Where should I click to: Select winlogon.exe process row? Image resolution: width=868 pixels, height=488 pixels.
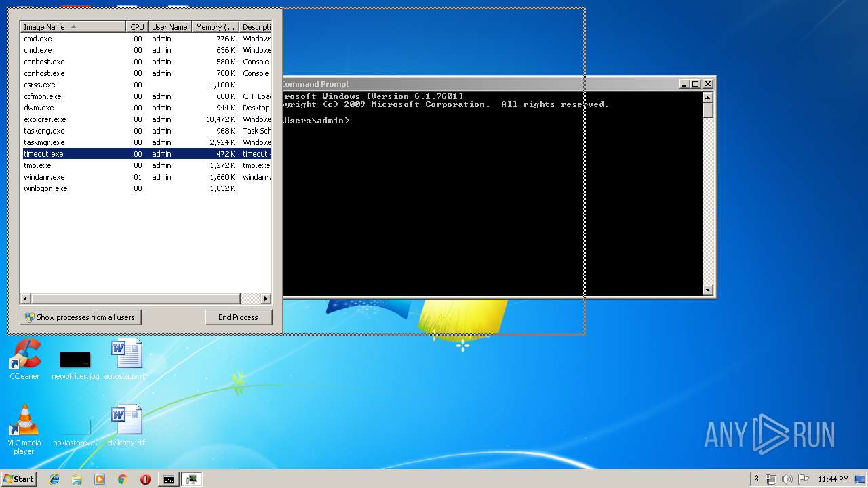click(x=146, y=188)
